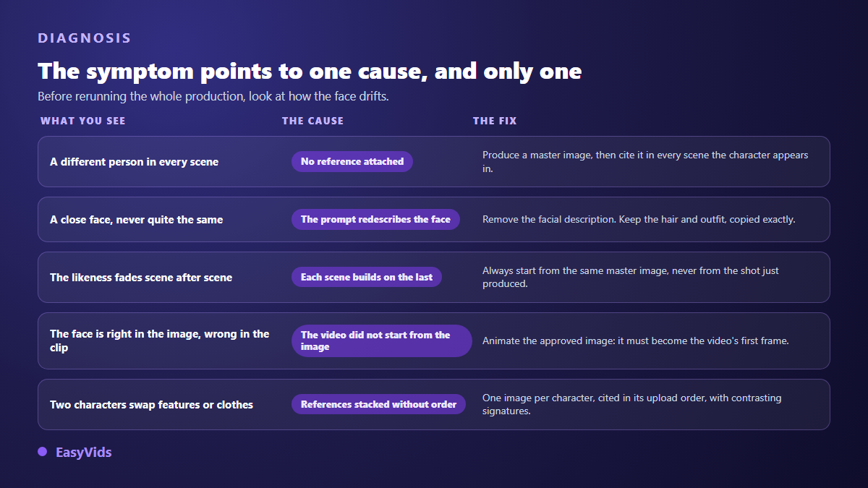This screenshot has width=868, height=488.
Task: Select the 'A different person in every scene' row
Action: coord(434,162)
